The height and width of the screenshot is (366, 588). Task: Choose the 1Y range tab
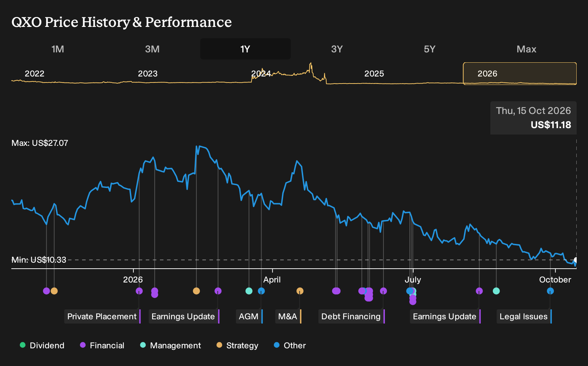click(246, 49)
